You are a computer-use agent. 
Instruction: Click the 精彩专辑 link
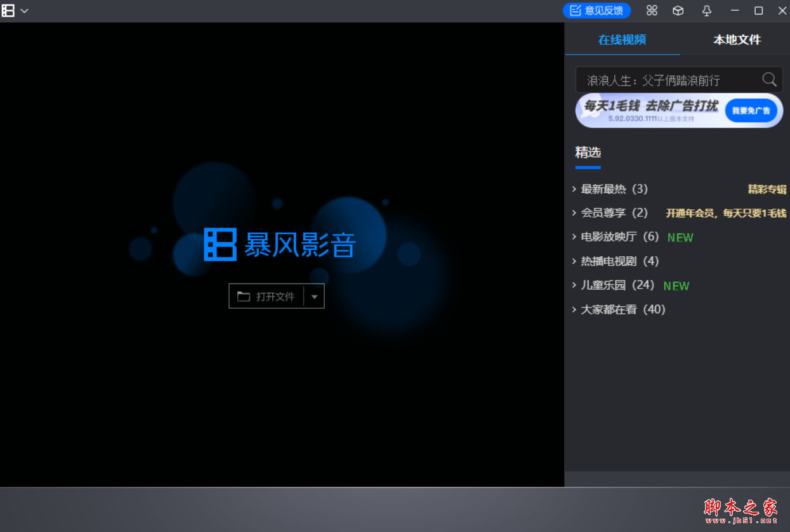point(767,189)
